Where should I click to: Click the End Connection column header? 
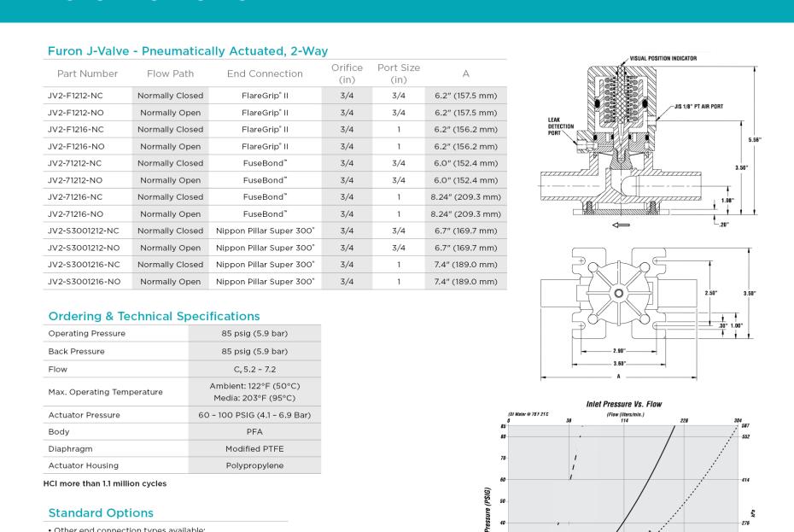pyautogui.click(x=266, y=73)
